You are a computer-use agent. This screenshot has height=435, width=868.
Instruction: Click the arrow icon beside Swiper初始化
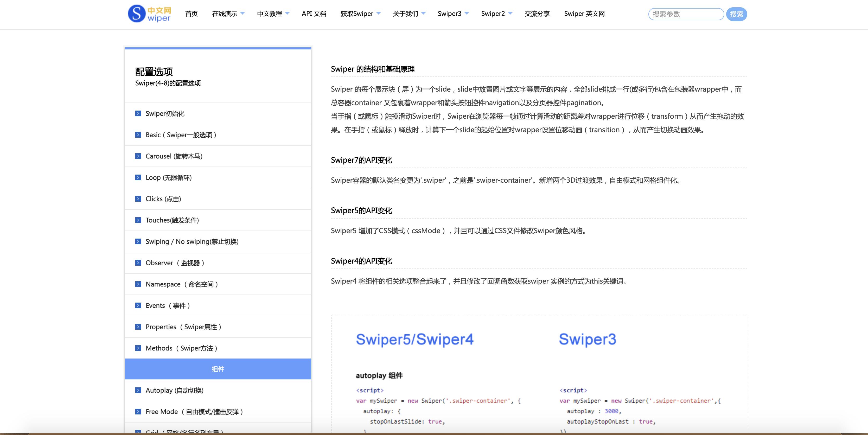click(138, 113)
